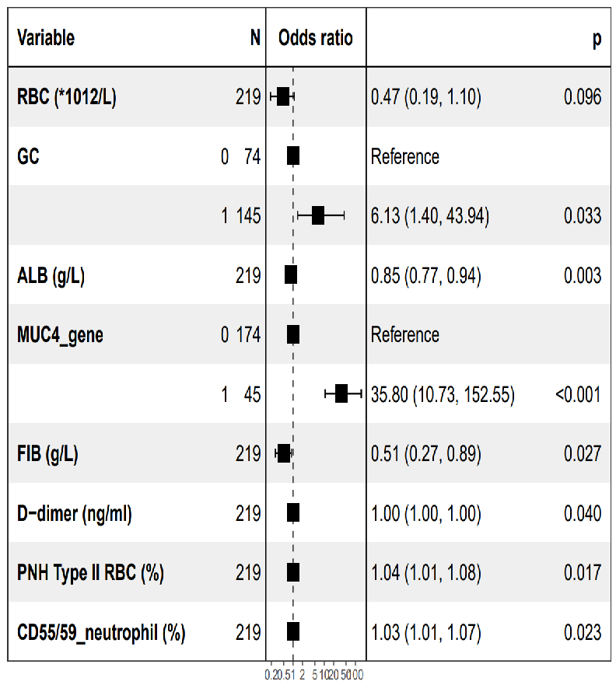Image resolution: width=616 pixels, height=685 pixels.
Task: Click the "Odds ratio" column header
Action: [315, 38]
